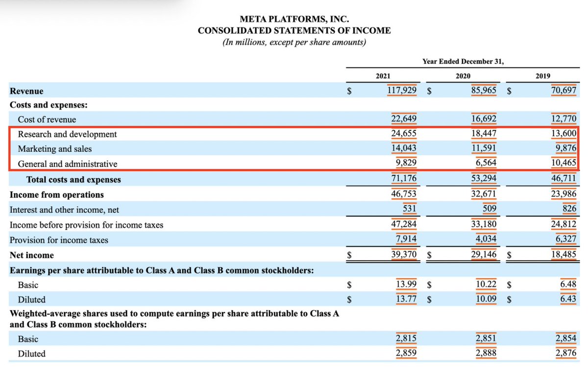588x367 pixels.
Task: Select 2021 pre-tax income 47,284
Action: coord(403,224)
